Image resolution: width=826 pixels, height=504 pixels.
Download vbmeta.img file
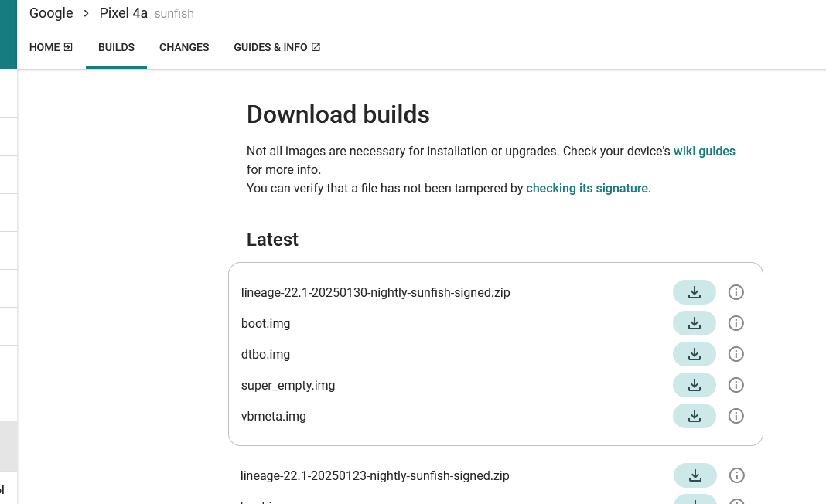point(694,416)
